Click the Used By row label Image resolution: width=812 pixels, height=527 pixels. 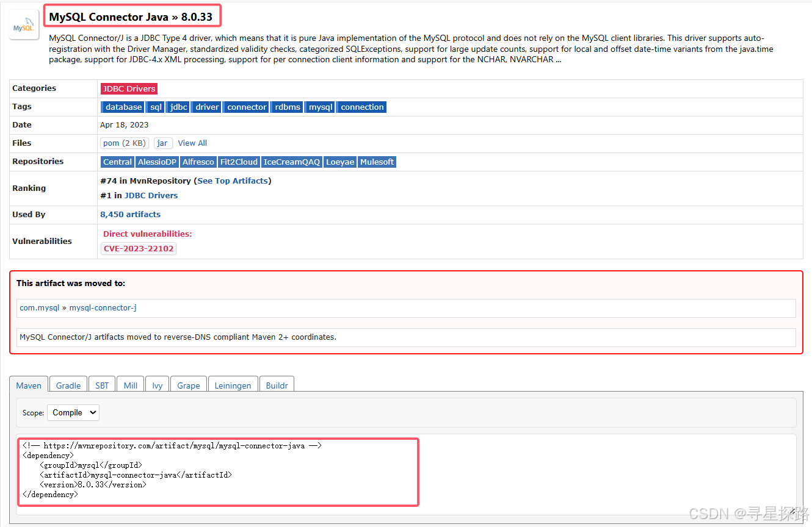click(x=29, y=215)
